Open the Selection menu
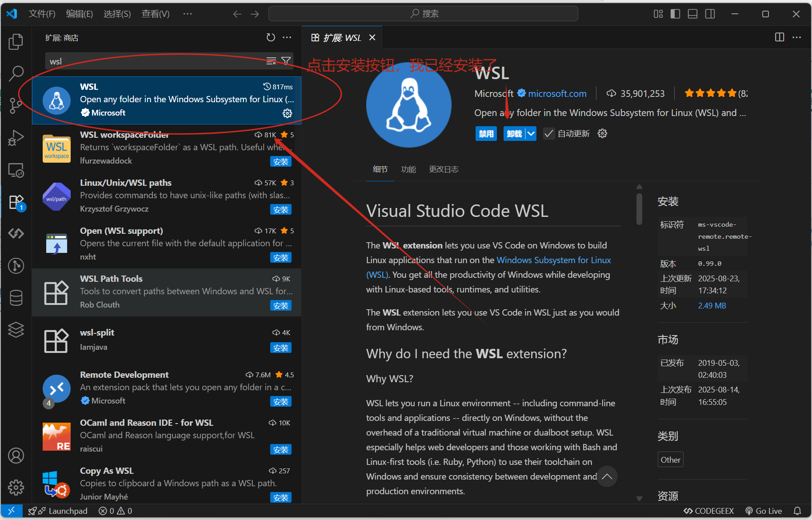812x520 pixels. 117,14
